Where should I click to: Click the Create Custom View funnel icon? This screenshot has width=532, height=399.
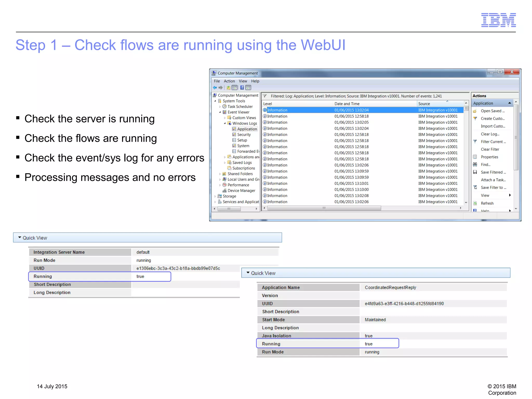(x=475, y=119)
